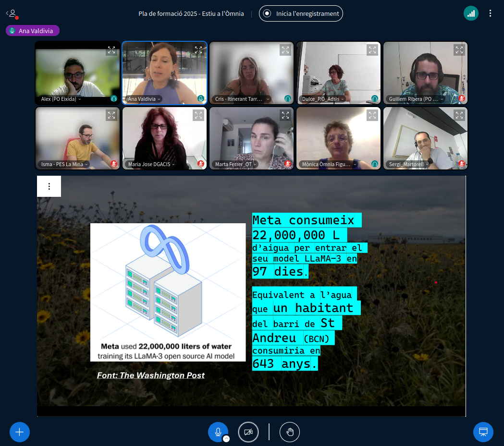Image resolution: width=504 pixels, height=446 pixels.
Task: Open Marta Ferrer_OT name dropdown
Action: pos(235,164)
